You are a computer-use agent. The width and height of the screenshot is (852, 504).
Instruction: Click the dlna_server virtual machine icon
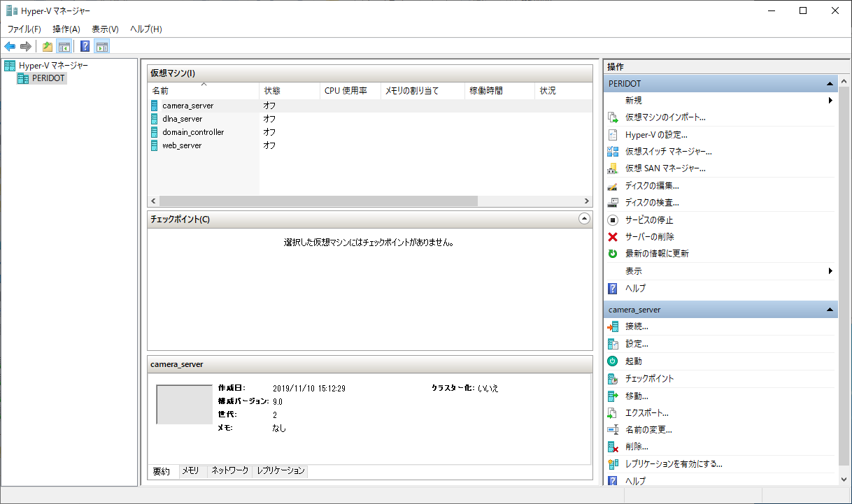tap(155, 119)
